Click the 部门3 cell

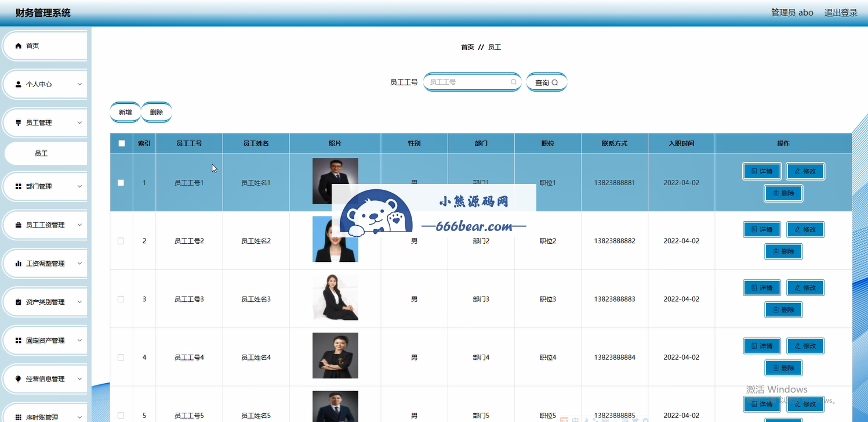coord(481,299)
